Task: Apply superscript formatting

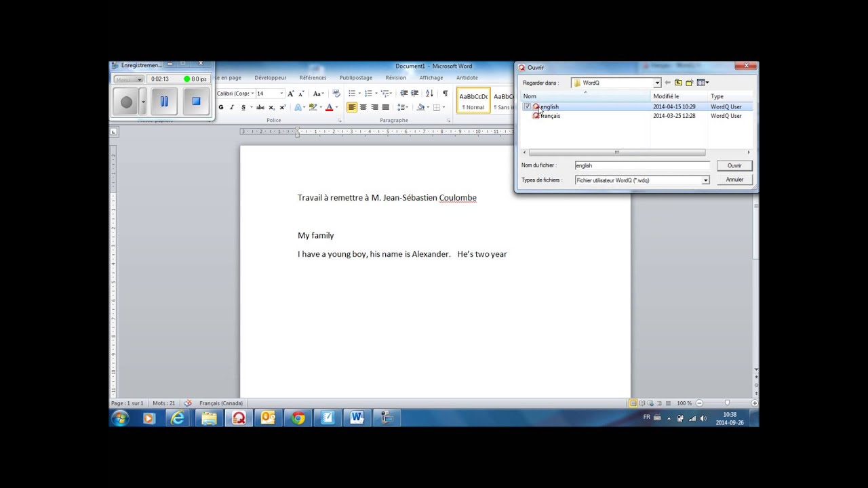Action: pos(282,107)
